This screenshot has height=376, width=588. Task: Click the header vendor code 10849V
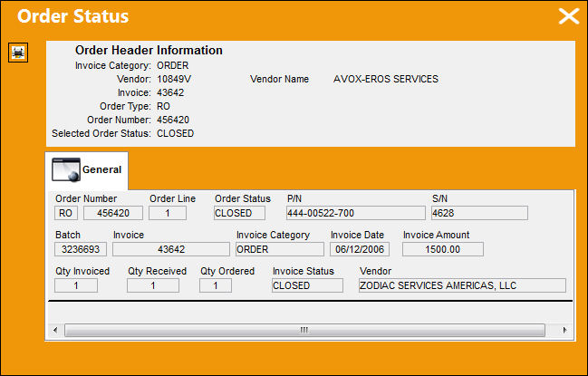click(x=174, y=79)
